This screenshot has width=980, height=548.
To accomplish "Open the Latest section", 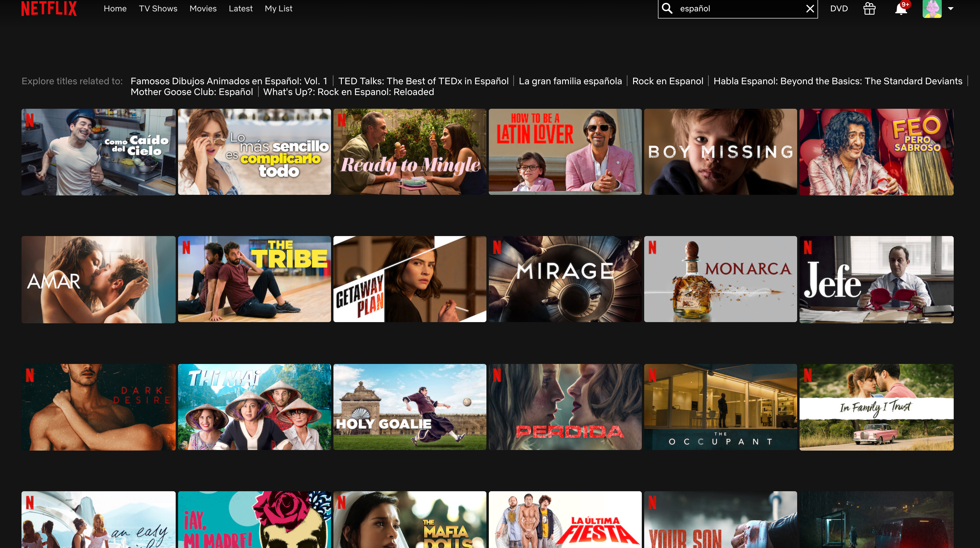I will [241, 8].
